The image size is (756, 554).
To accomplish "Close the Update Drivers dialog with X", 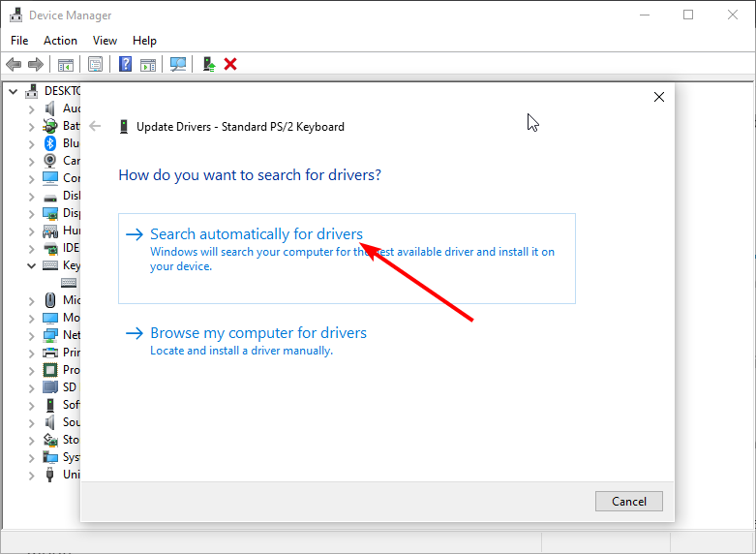I will [x=659, y=97].
